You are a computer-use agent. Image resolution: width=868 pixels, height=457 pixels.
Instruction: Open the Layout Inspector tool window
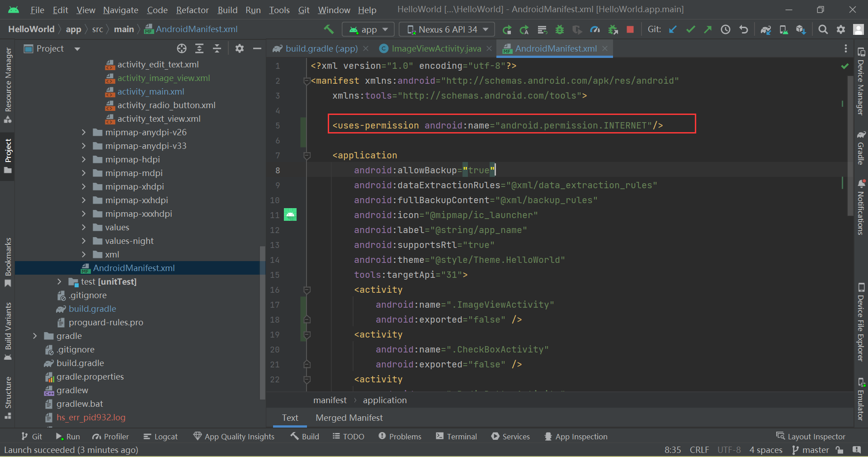(811, 437)
